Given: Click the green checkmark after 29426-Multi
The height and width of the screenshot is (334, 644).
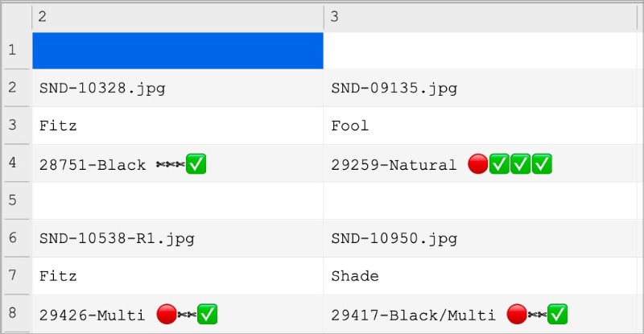Looking at the screenshot, I should (207, 314).
